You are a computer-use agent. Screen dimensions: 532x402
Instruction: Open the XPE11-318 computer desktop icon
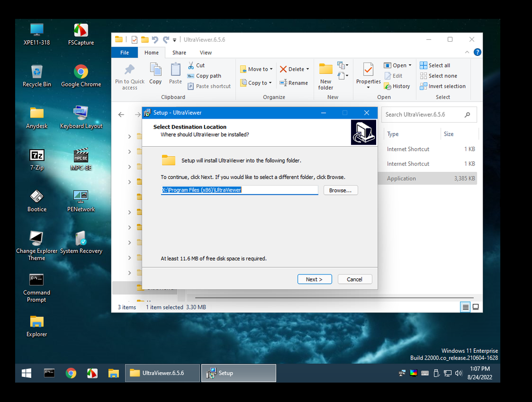coord(37,34)
